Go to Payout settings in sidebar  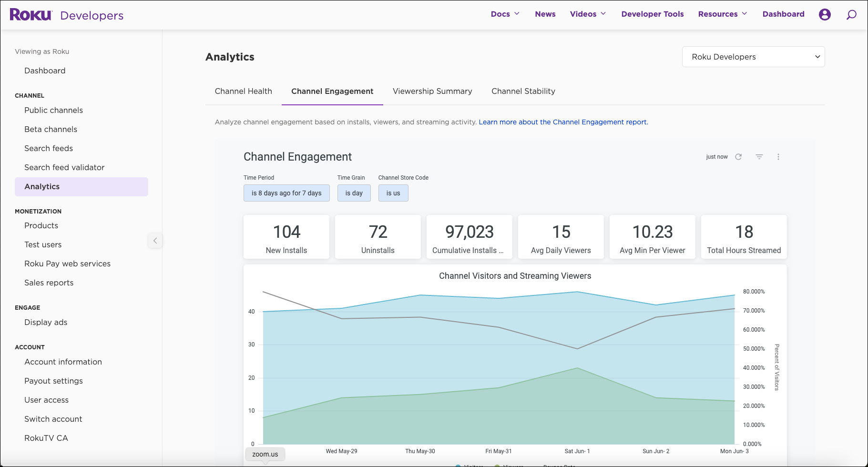pyautogui.click(x=53, y=381)
